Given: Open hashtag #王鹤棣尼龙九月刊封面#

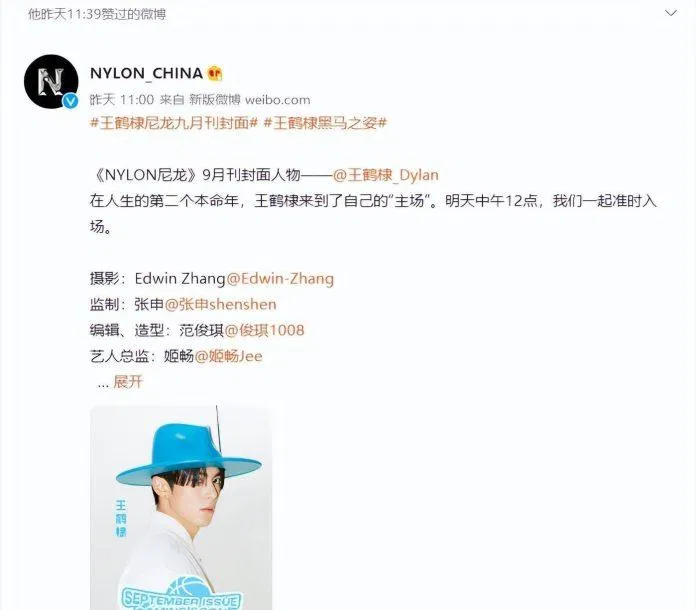Looking at the screenshot, I should pos(174,123).
